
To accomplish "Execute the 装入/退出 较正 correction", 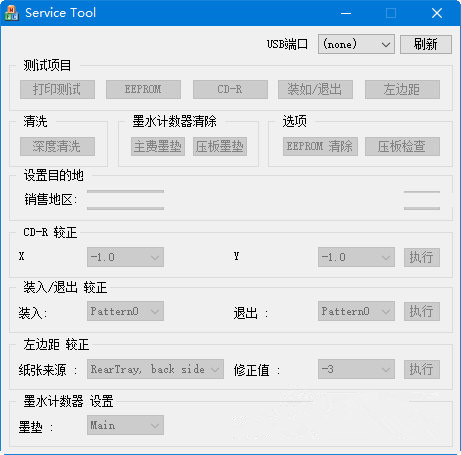I will point(422,311).
